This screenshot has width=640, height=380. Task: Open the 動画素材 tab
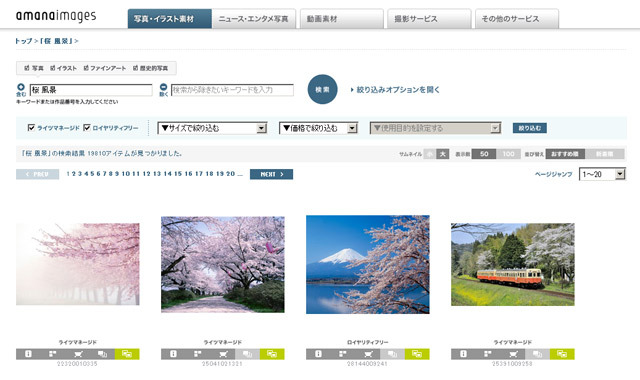coord(342,19)
